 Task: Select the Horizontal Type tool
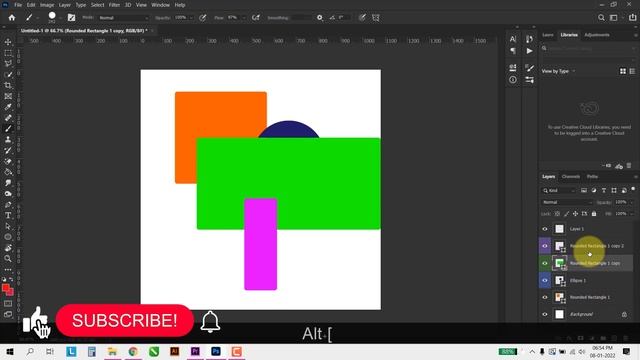tap(8, 216)
